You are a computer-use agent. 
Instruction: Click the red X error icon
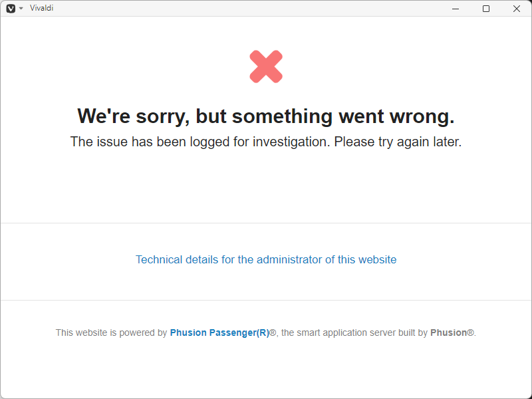(266, 66)
